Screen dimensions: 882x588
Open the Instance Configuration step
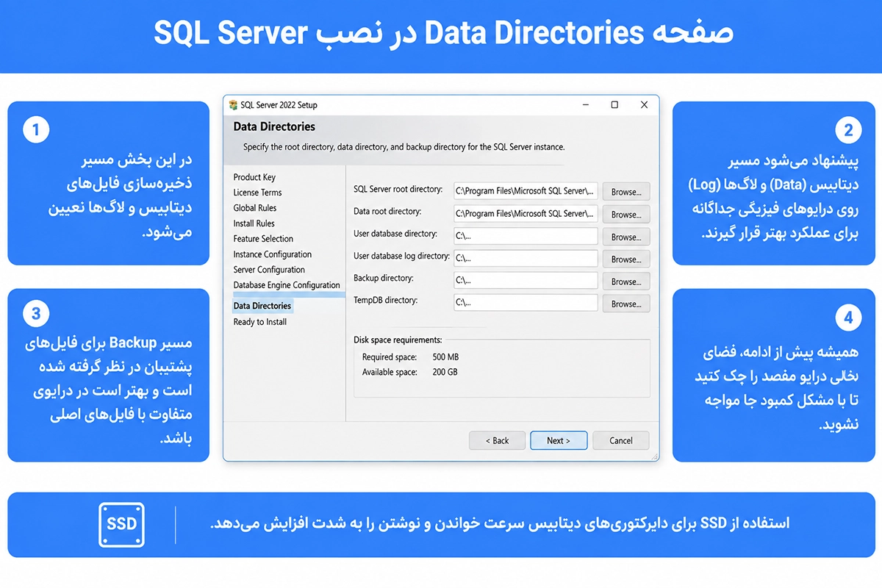273,254
